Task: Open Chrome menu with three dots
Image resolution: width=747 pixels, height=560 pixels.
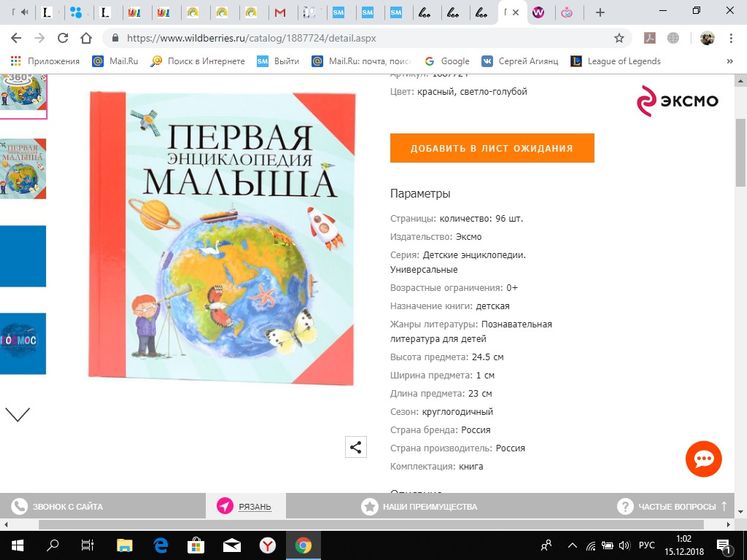Action: (733, 38)
